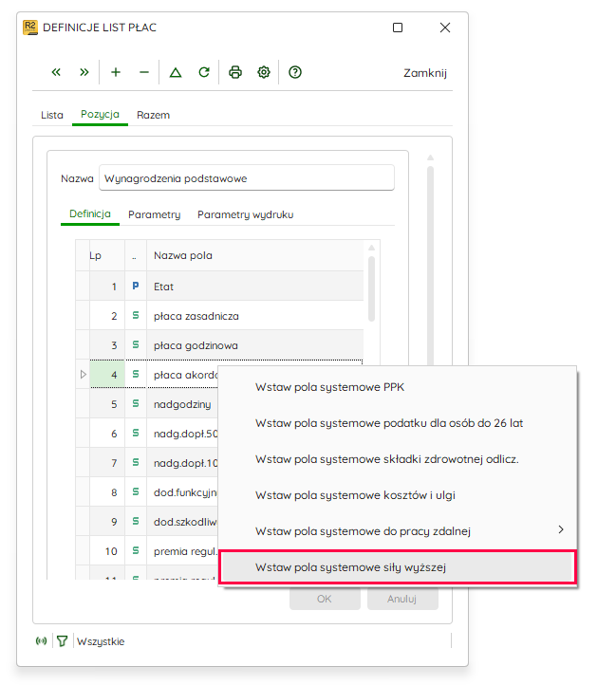Open the filter funnel icon
The height and width of the screenshot is (685, 616).
62,640
